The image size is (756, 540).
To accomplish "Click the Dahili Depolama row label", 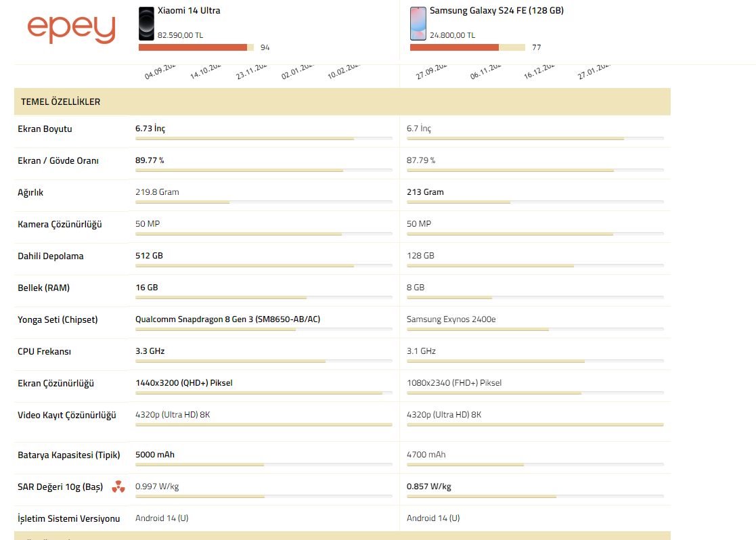I will (x=51, y=256).
